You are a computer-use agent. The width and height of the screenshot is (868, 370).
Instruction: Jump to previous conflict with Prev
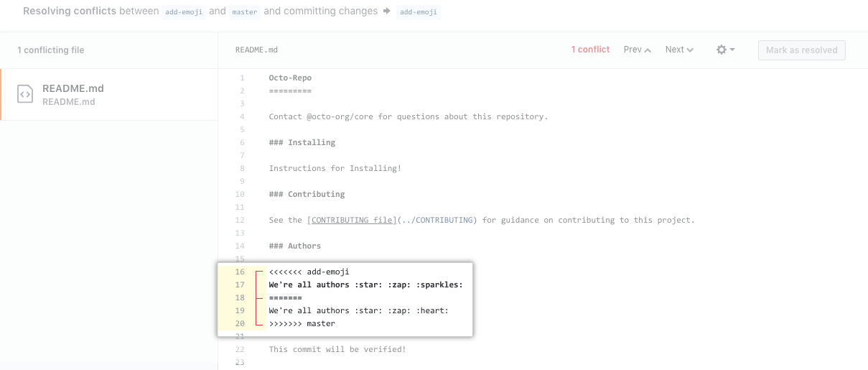[637, 50]
